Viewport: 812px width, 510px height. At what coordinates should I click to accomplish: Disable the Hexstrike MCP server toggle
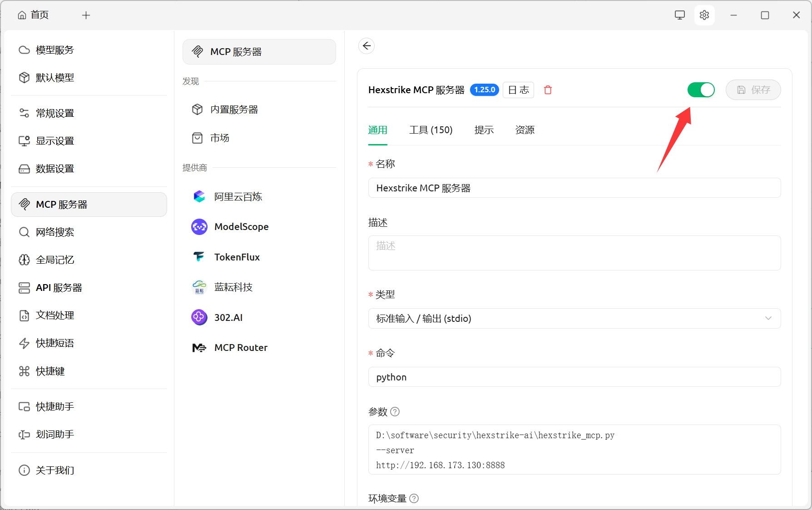[x=701, y=90]
